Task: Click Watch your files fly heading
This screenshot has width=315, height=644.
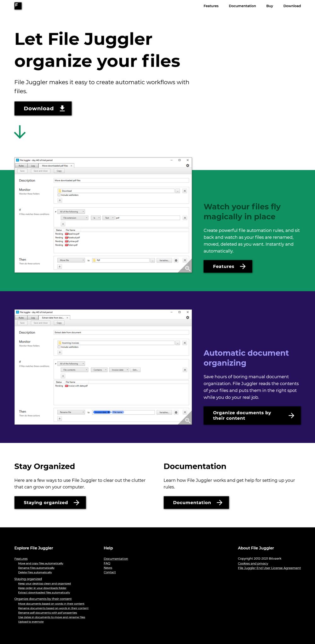Action: 242,212
